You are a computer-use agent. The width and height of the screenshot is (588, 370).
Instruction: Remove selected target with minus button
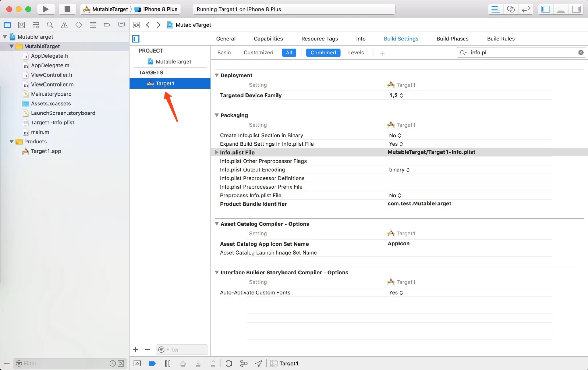(x=148, y=350)
